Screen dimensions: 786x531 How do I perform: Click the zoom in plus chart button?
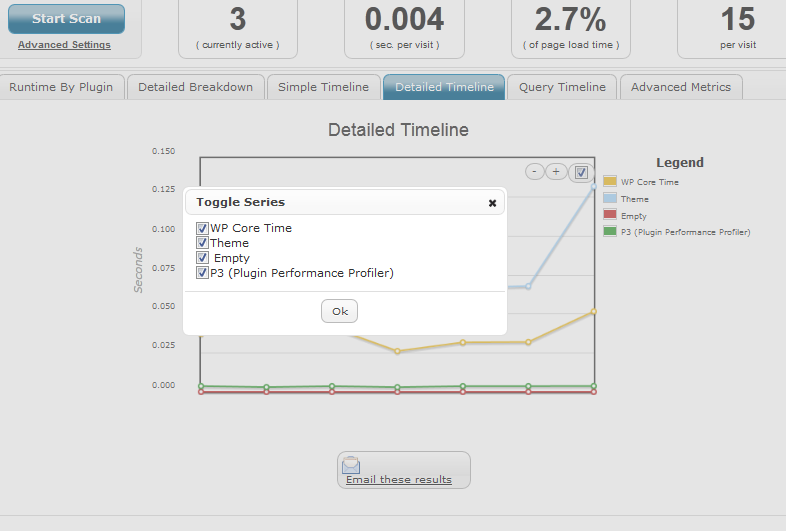coord(556,172)
